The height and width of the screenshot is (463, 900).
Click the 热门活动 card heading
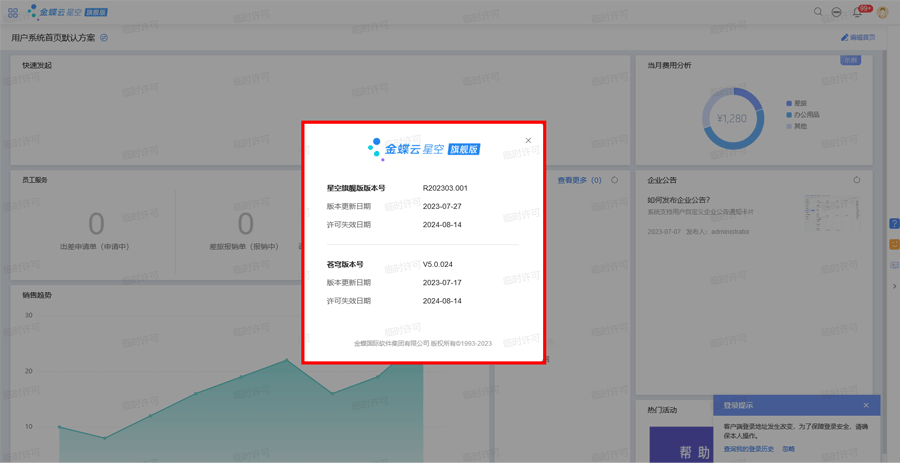[x=662, y=410]
